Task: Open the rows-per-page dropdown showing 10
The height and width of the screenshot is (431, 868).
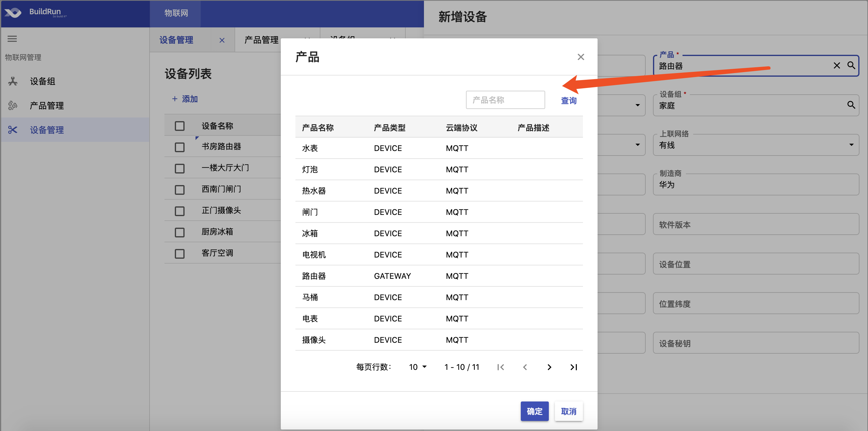Action: [x=418, y=367]
